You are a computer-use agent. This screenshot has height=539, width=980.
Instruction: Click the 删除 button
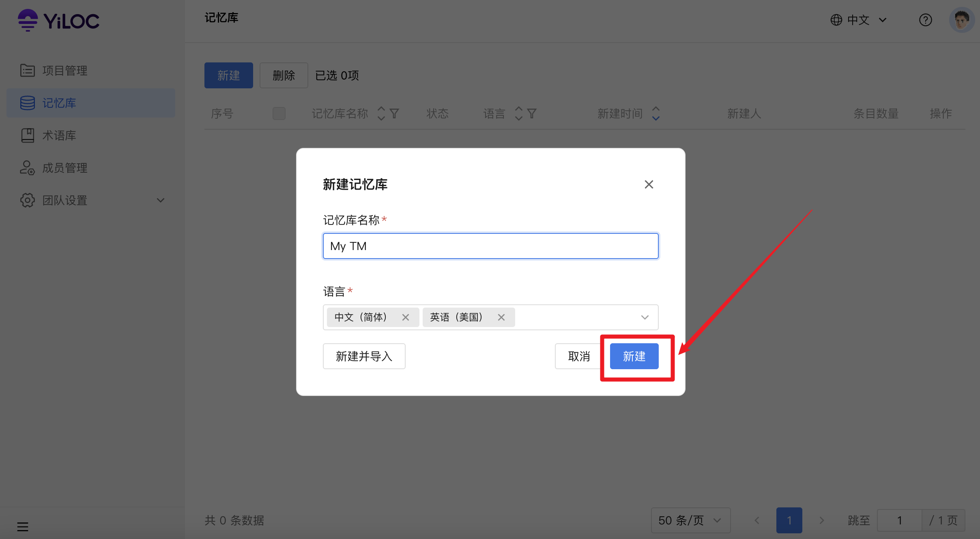284,75
